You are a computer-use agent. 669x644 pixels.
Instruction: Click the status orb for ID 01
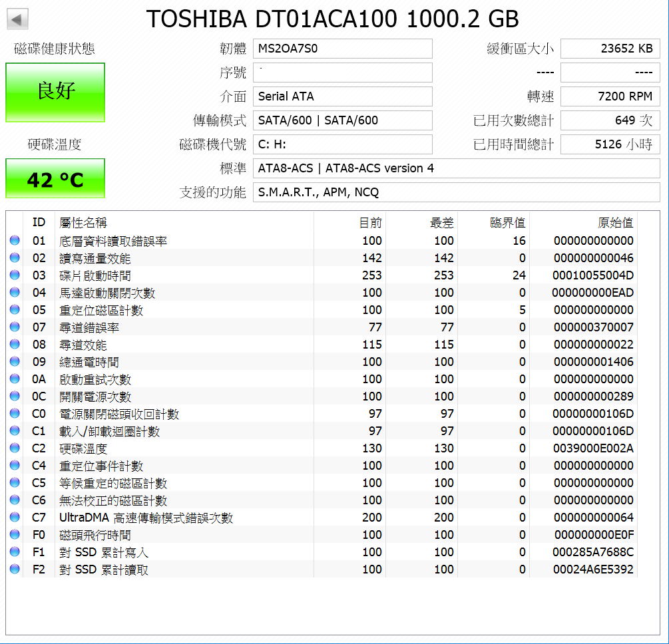15,241
